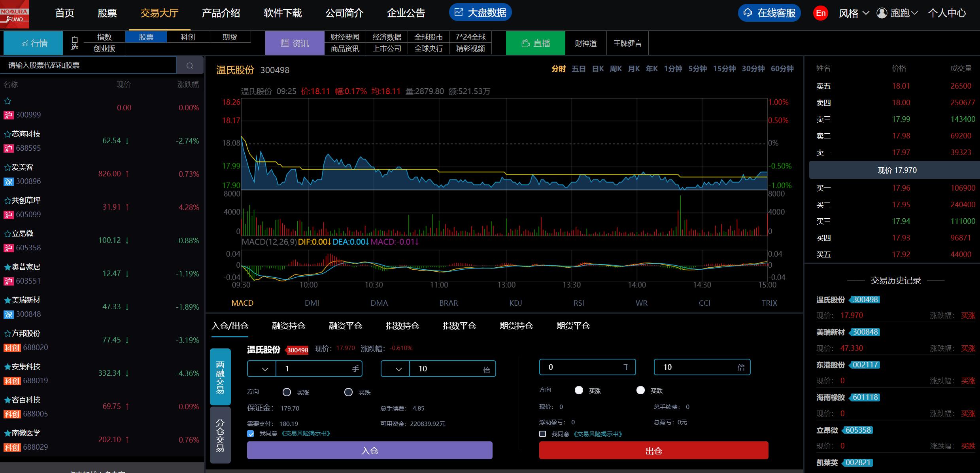Click the 300848 code tag in history
This screenshot has height=473, width=980.
click(x=865, y=332)
